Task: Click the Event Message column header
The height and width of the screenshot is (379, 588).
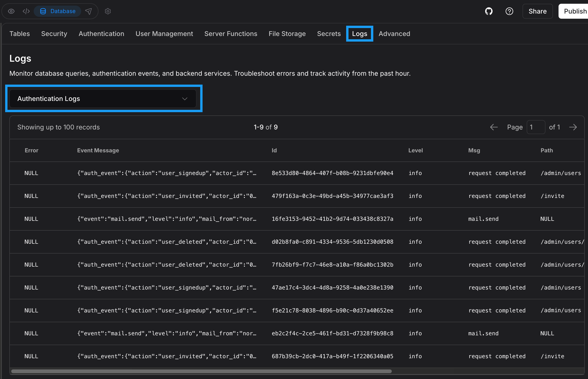Action: [98, 150]
